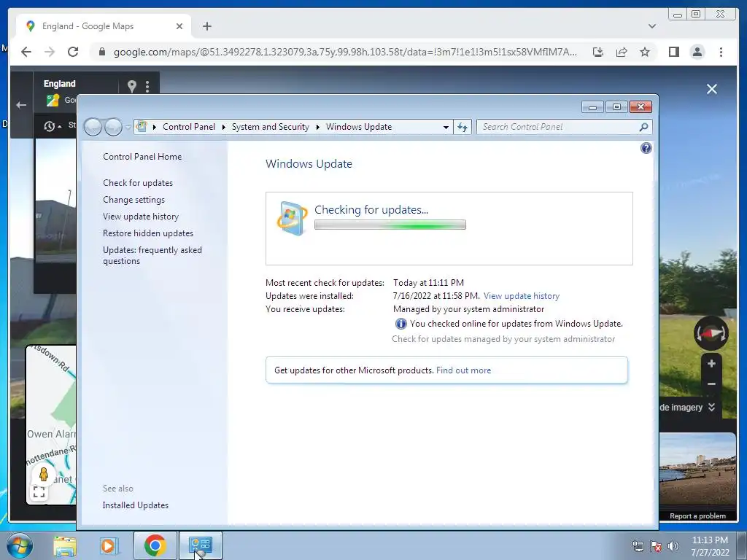Click the Windows Update shield icon

[292, 218]
